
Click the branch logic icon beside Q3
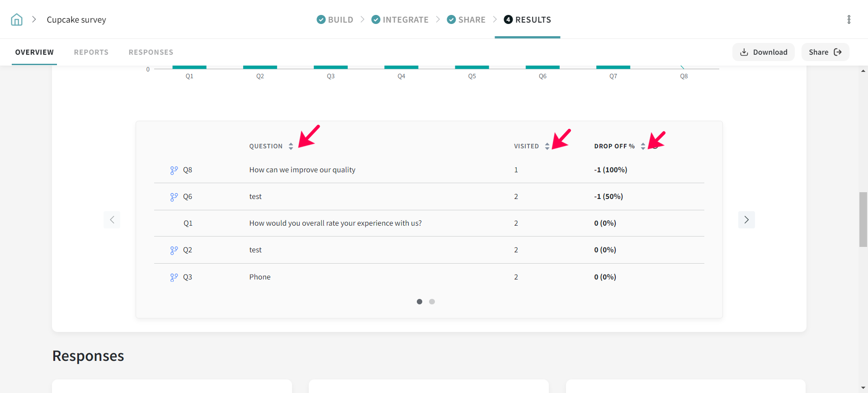[174, 277]
